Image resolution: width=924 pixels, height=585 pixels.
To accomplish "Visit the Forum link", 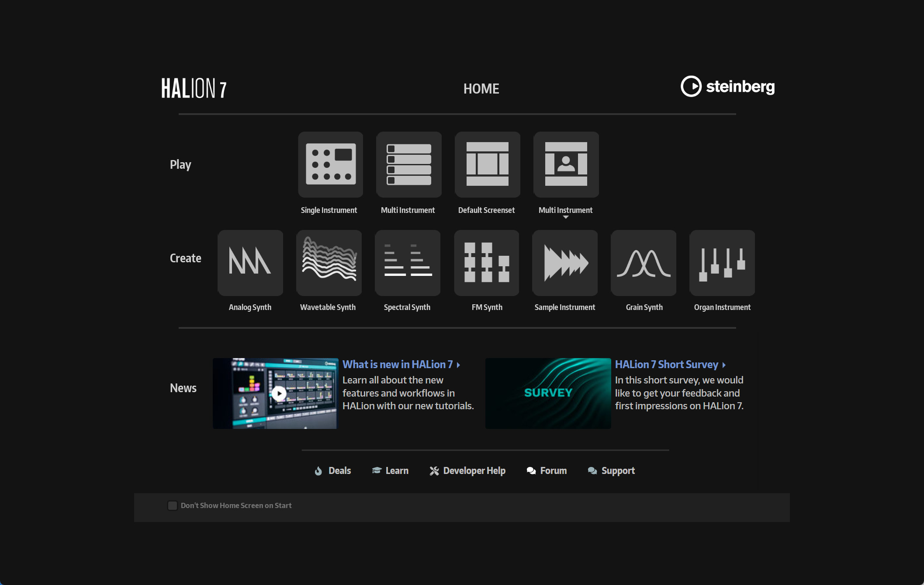I will point(547,470).
